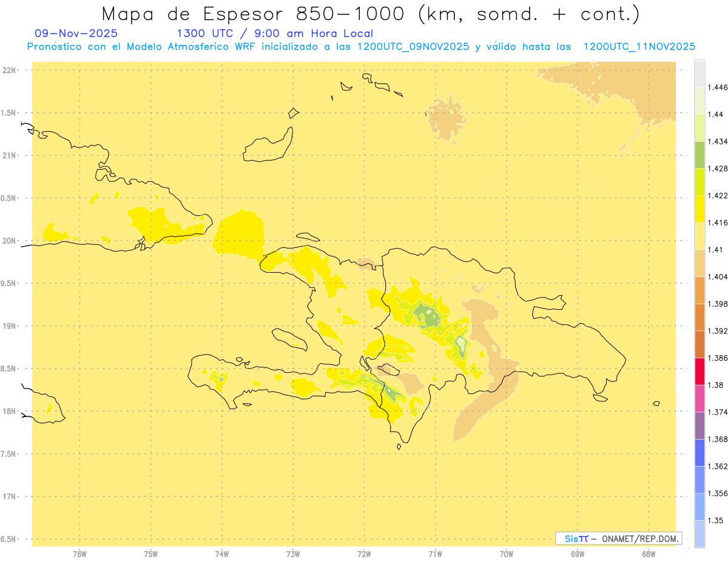Click legend value "1.434"
Screen dimensions: 728x562
pyautogui.click(x=719, y=141)
